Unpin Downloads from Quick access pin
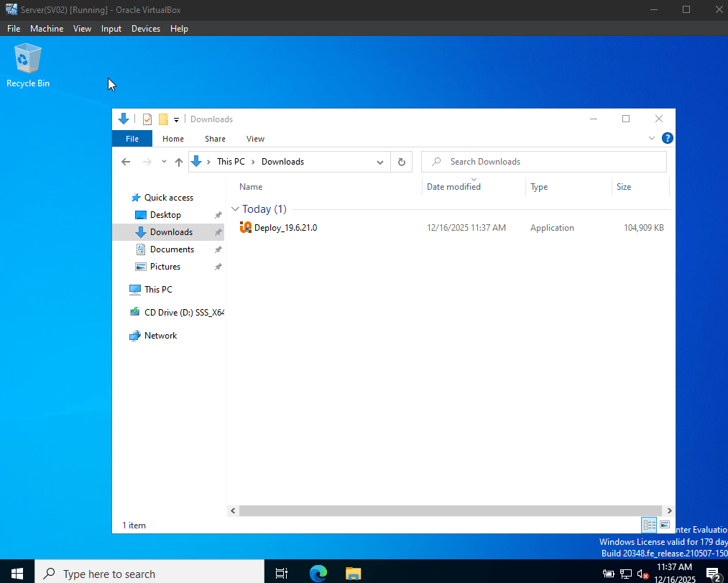Viewport: 728px width, 583px height. (218, 232)
